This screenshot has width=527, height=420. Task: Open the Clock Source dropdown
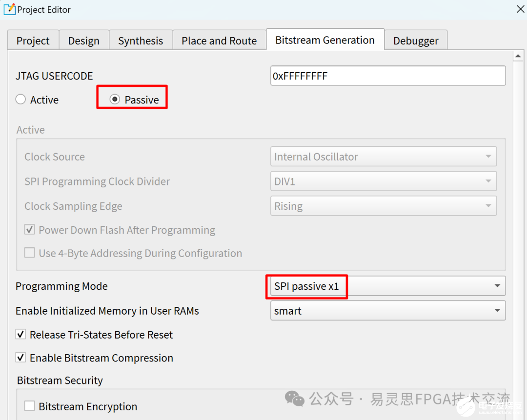pyautogui.click(x=384, y=157)
